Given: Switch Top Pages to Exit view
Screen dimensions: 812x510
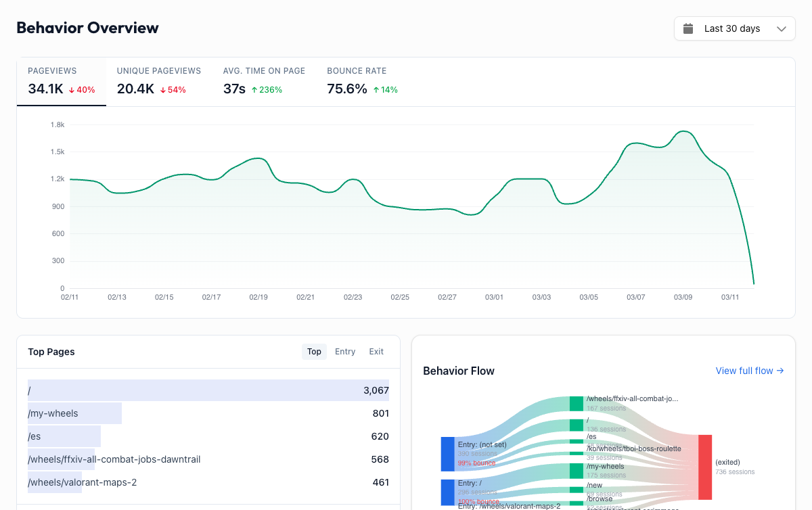Looking at the screenshot, I should pos(376,352).
